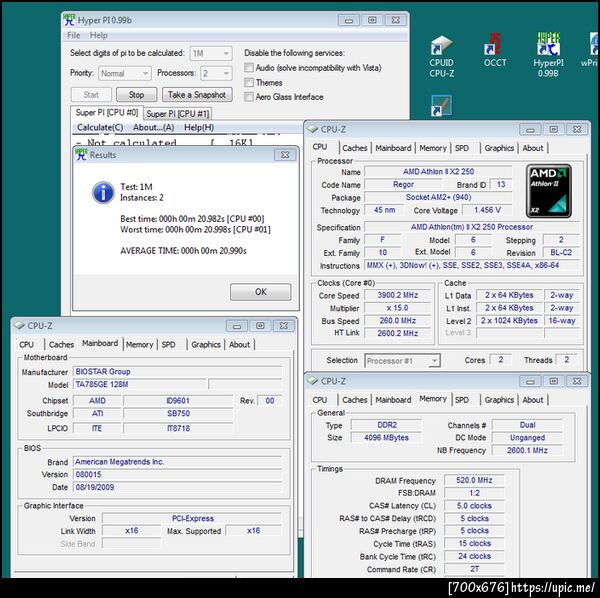Open the digits of pi 1M dropdown

(211, 53)
